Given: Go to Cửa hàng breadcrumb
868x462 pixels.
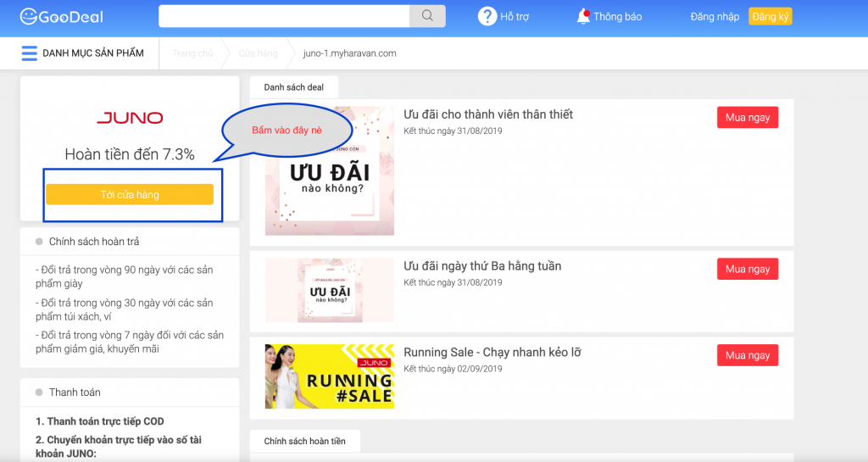Looking at the screenshot, I should [x=258, y=53].
